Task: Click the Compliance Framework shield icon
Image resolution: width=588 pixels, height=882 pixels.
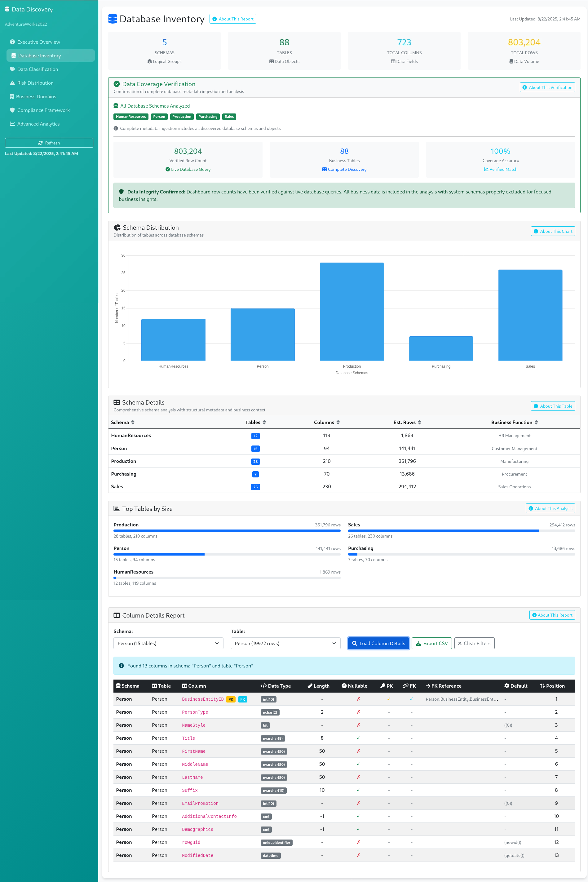Action: tap(12, 110)
